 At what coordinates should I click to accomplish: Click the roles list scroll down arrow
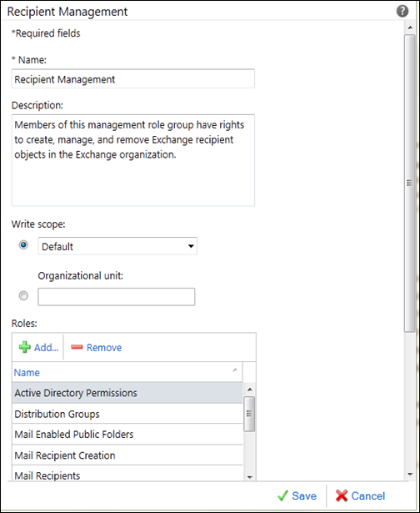(x=250, y=477)
